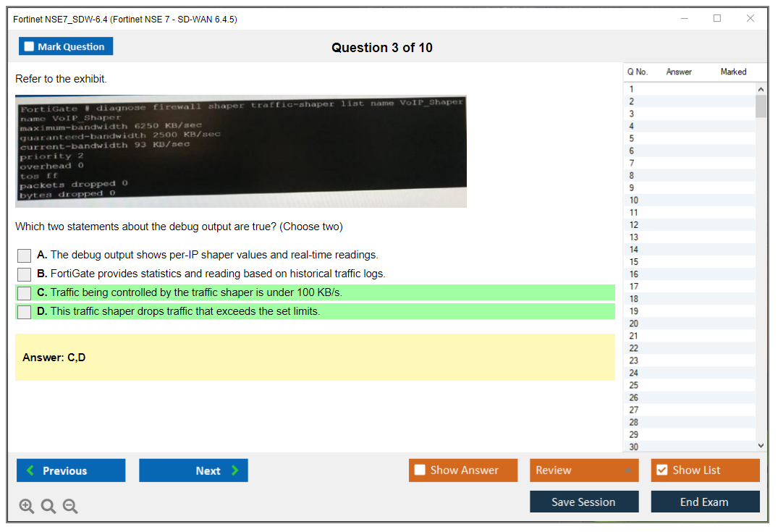Go to the Next question
Image resolution: width=778 pixels, height=532 pixels.
tap(193, 470)
